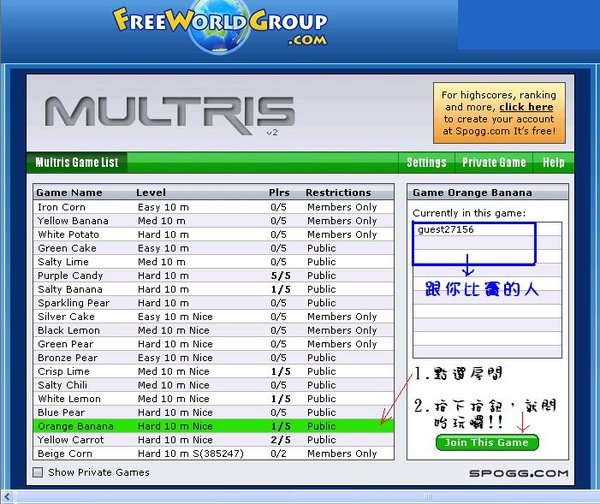Screen dimensions: 600x504
Task: Select the Beige Corn game row
Action: pyautogui.click(x=214, y=453)
